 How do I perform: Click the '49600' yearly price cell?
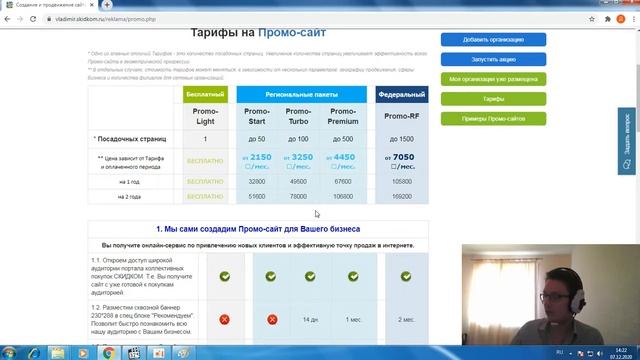(x=298, y=182)
